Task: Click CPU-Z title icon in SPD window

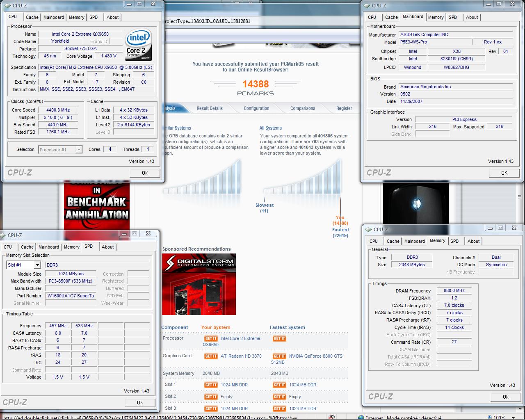Action: click(3, 235)
